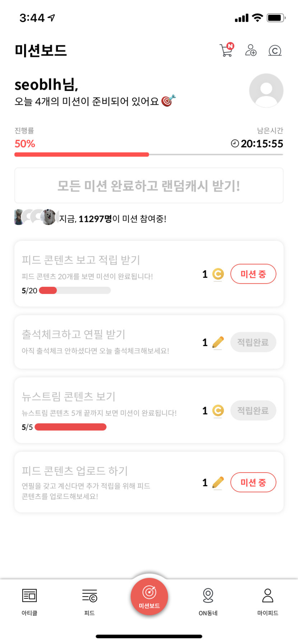
Task: Open the cash coin icon in header
Action: coord(275,51)
